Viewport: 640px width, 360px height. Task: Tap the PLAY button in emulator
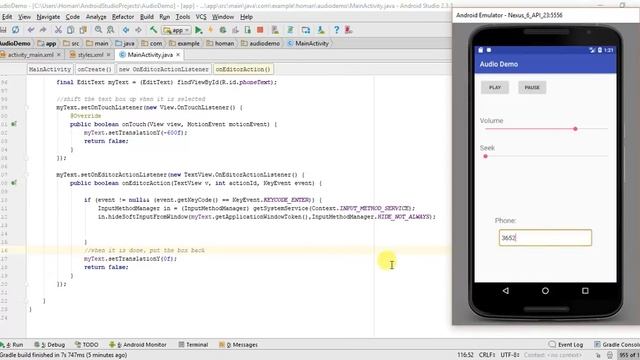(495, 87)
